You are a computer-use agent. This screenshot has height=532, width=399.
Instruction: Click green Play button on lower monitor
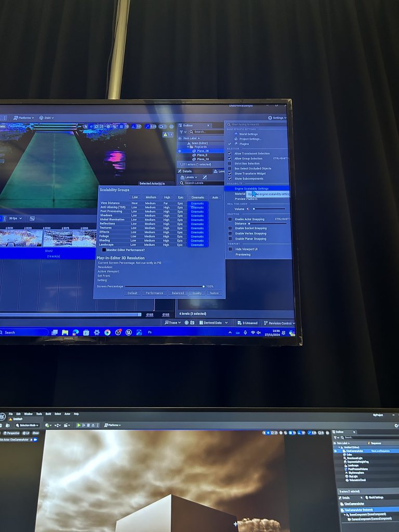click(79, 425)
